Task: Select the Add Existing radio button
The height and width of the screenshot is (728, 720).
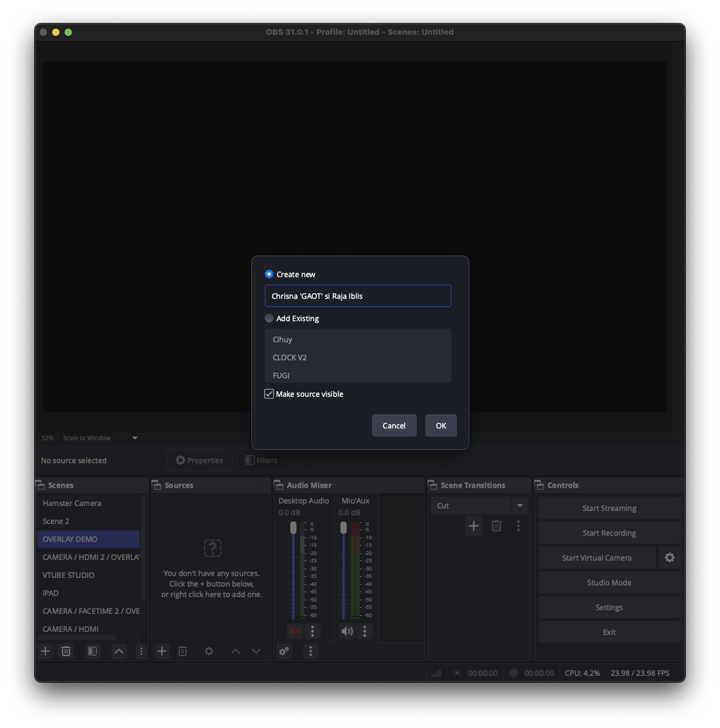Action: [x=269, y=318]
